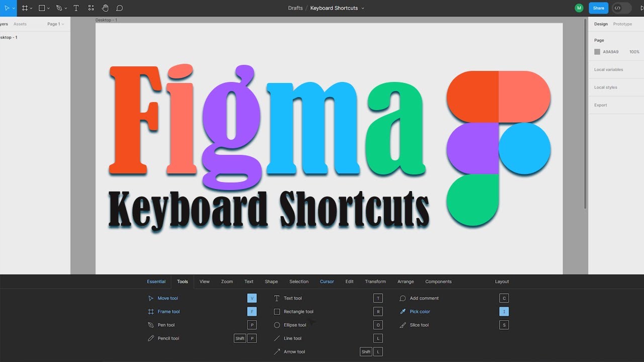This screenshot has width=644, height=362.
Task: Open the Selection shortcuts tab
Action: [x=299, y=282]
